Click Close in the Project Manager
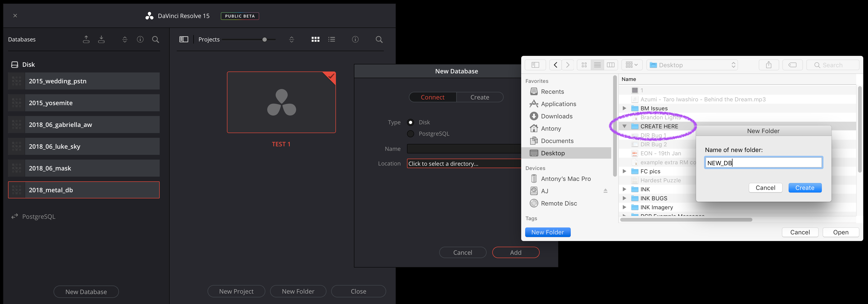Screen dimensions: 868x304 coord(358,291)
